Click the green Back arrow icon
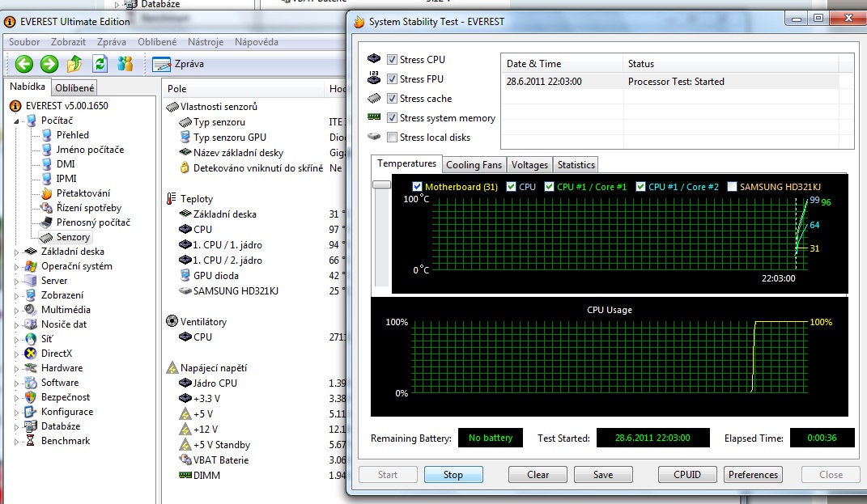 (x=23, y=64)
